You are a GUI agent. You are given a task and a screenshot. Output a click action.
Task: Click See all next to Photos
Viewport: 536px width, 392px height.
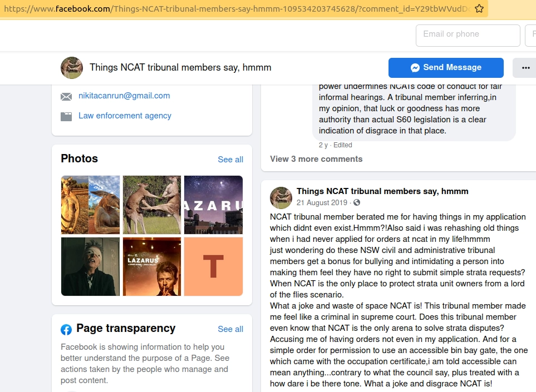[230, 160]
